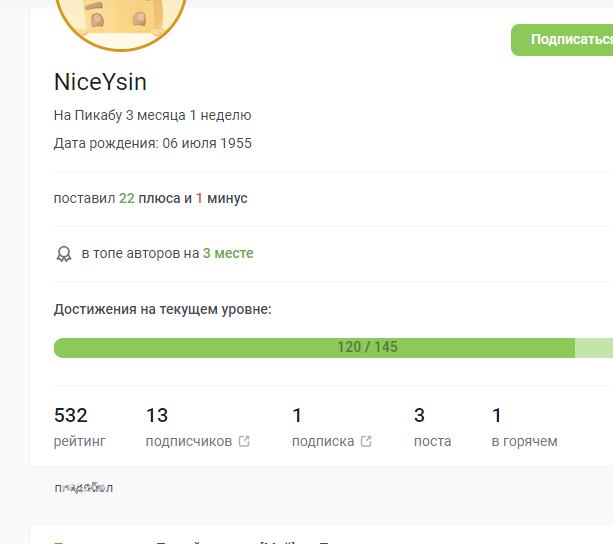Click the blurred text below the stats
Image resolution: width=613 pixels, height=544 pixels.
(x=84, y=488)
